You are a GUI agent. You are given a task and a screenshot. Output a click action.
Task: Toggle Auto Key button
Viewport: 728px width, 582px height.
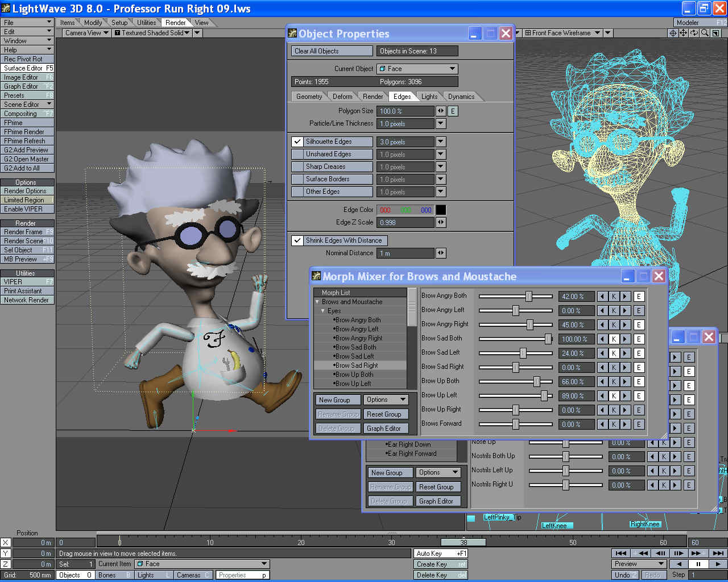pos(441,554)
